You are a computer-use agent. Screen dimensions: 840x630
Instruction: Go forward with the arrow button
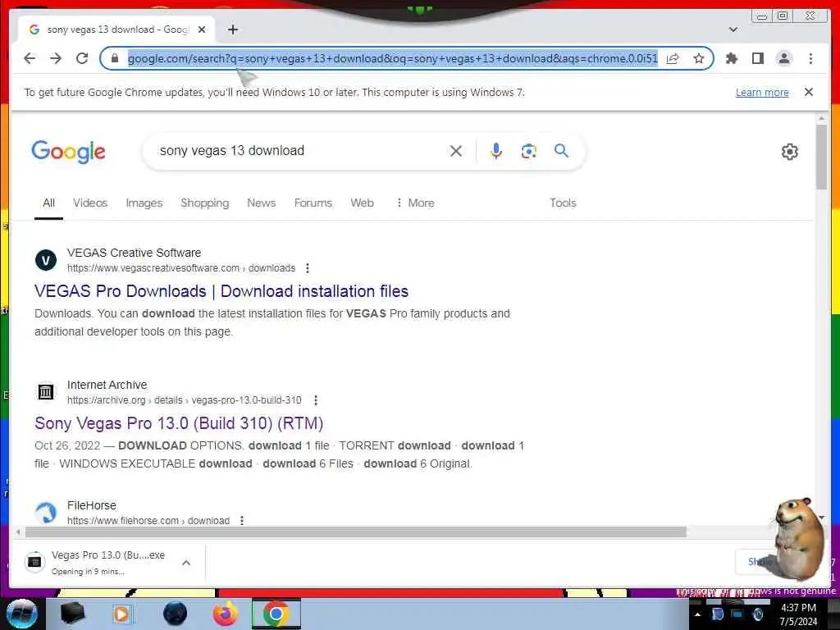(x=56, y=58)
